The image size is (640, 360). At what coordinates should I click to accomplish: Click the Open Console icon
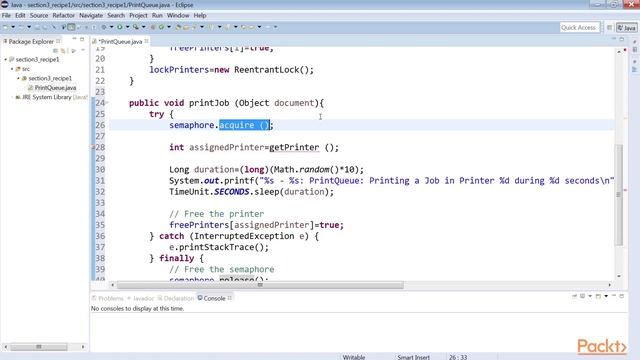(x=598, y=296)
